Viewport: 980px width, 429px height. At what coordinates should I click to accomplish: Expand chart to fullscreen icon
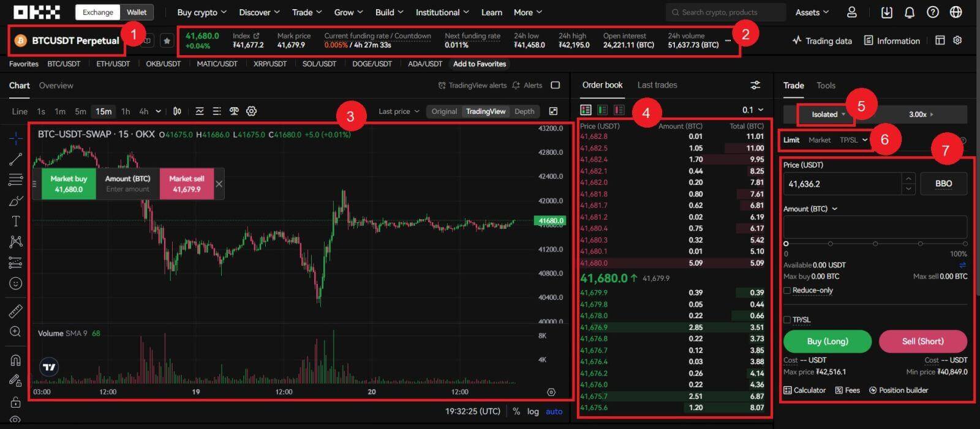[x=553, y=111]
